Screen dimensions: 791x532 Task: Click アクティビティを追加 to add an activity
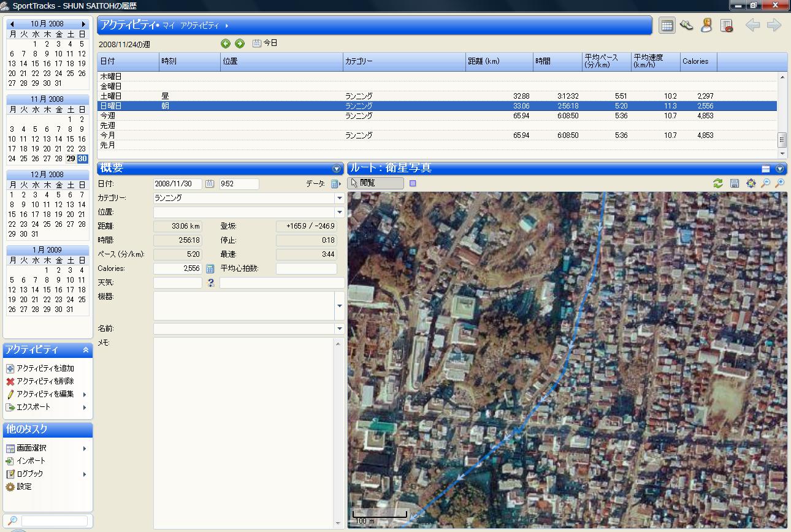(x=40, y=368)
